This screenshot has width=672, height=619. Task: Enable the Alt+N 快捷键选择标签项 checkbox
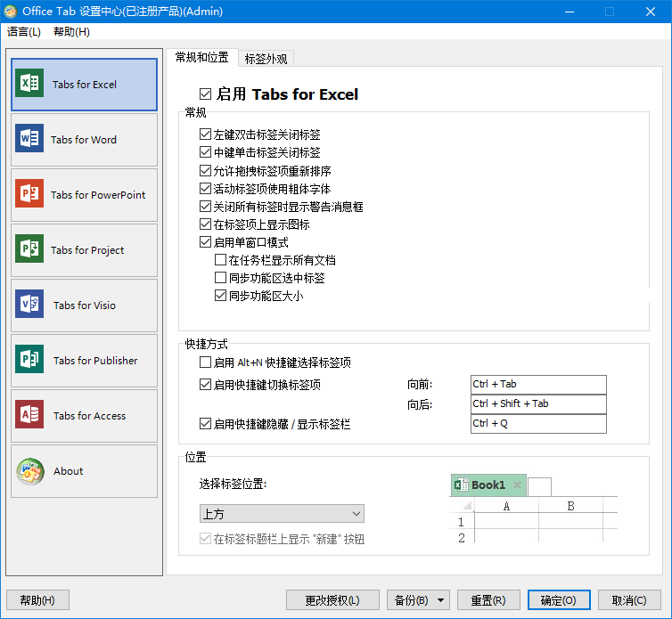click(205, 362)
